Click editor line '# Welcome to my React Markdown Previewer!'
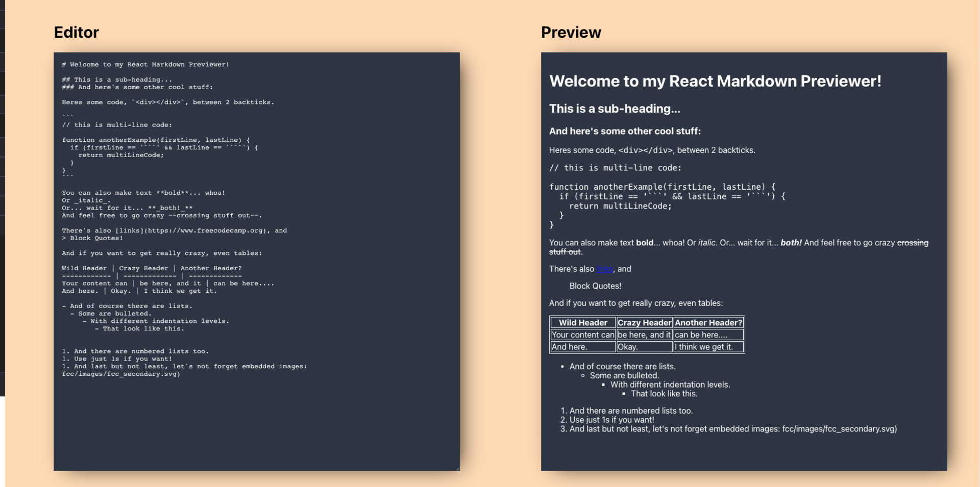 (x=145, y=65)
